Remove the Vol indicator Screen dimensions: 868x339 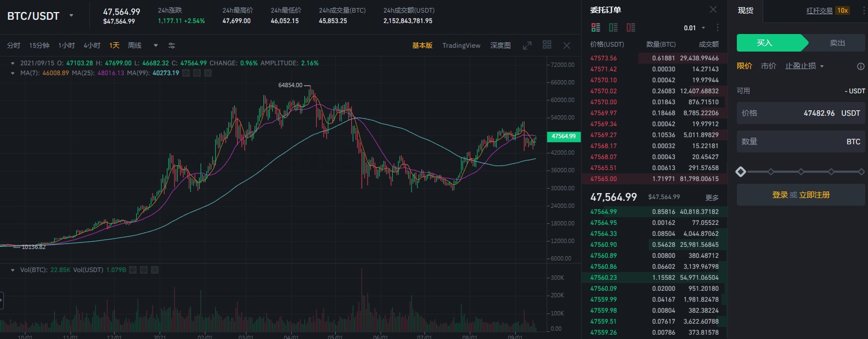pyautogui.click(x=155, y=270)
